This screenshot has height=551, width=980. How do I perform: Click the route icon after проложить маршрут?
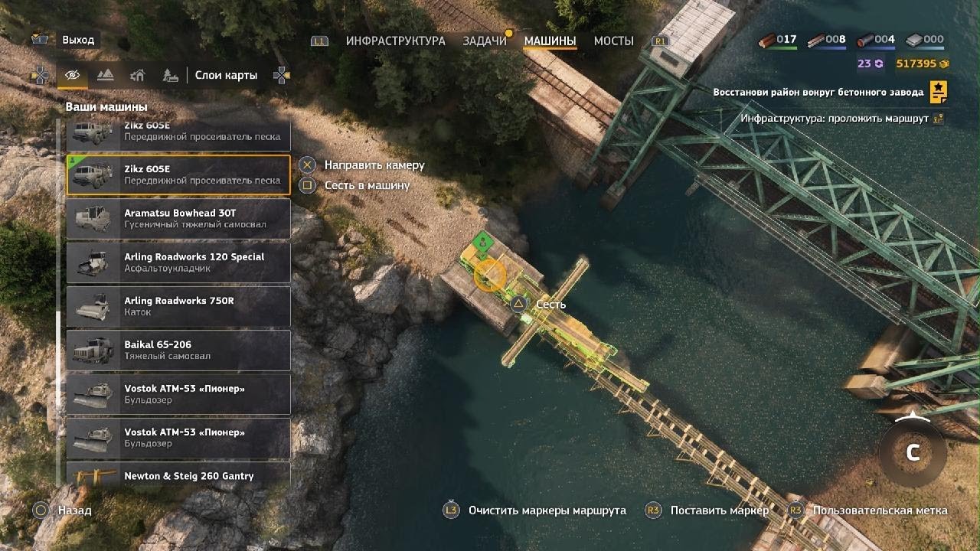[939, 119]
